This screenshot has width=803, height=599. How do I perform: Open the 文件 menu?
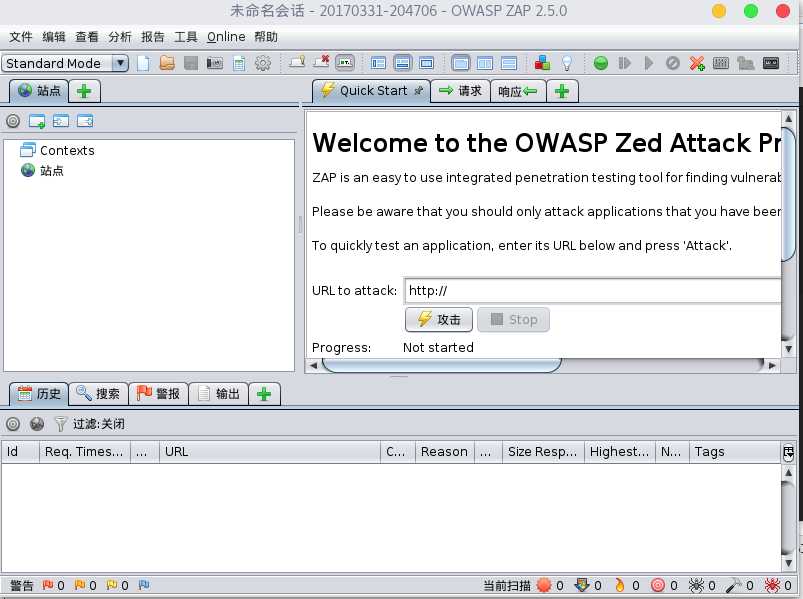point(20,37)
